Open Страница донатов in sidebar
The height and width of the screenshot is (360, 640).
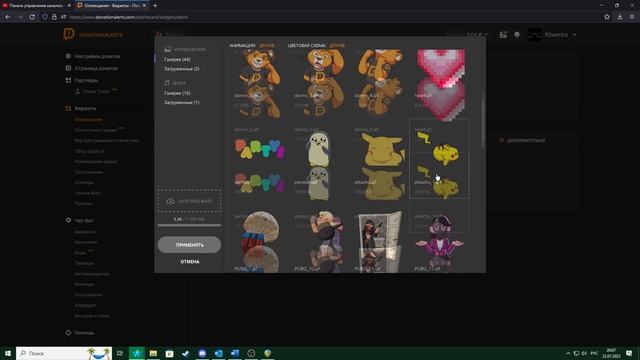tap(96, 68)
